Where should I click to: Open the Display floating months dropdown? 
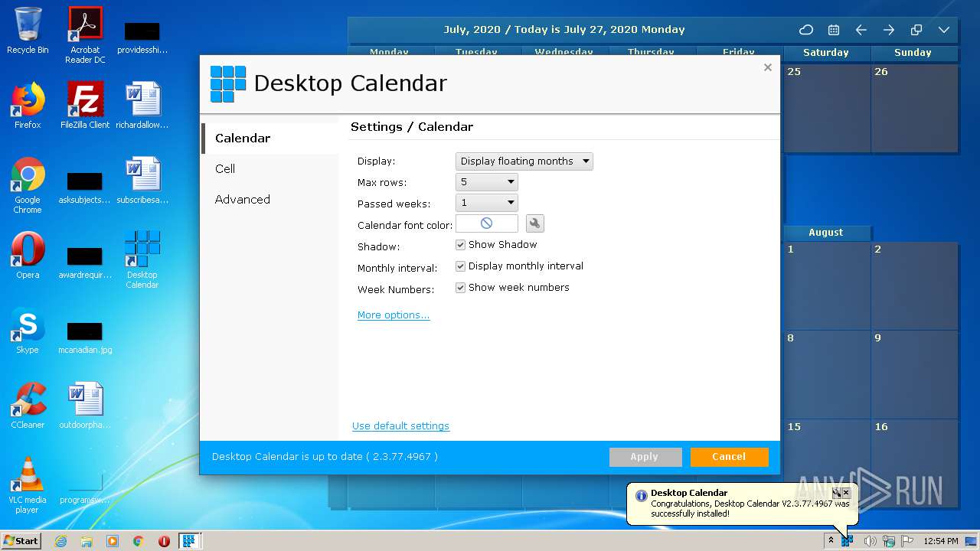(524, 161)
